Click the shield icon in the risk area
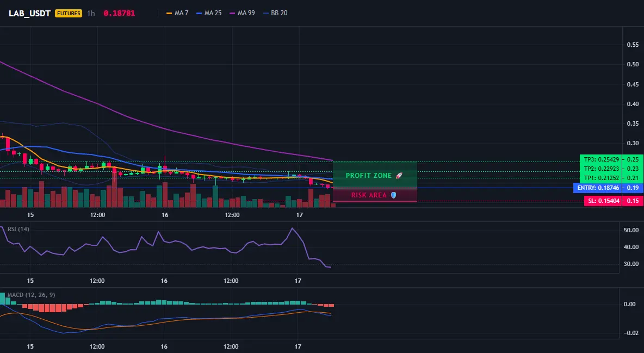 tap(393, 195)
